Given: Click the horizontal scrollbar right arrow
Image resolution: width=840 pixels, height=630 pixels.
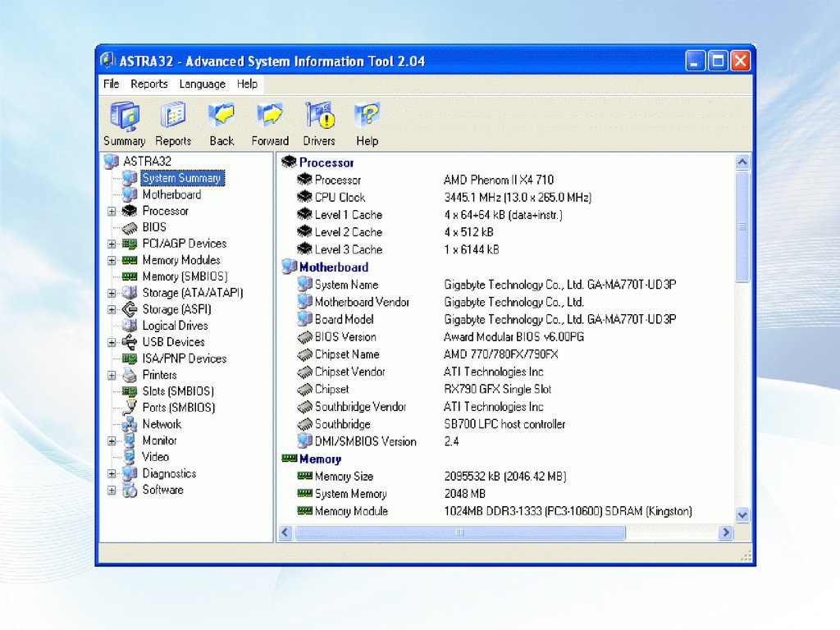Looking at the screenshot, I should click(725, 533).
